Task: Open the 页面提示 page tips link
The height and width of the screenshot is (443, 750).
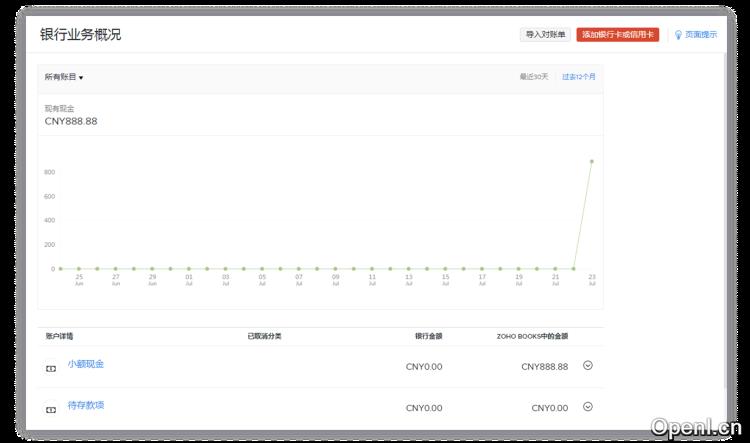Action: [700, 35]
